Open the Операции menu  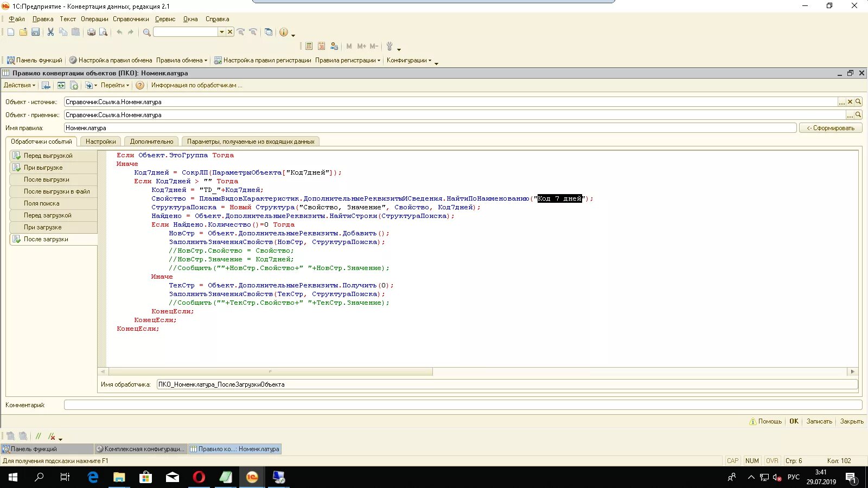click(x=94, y=19)
